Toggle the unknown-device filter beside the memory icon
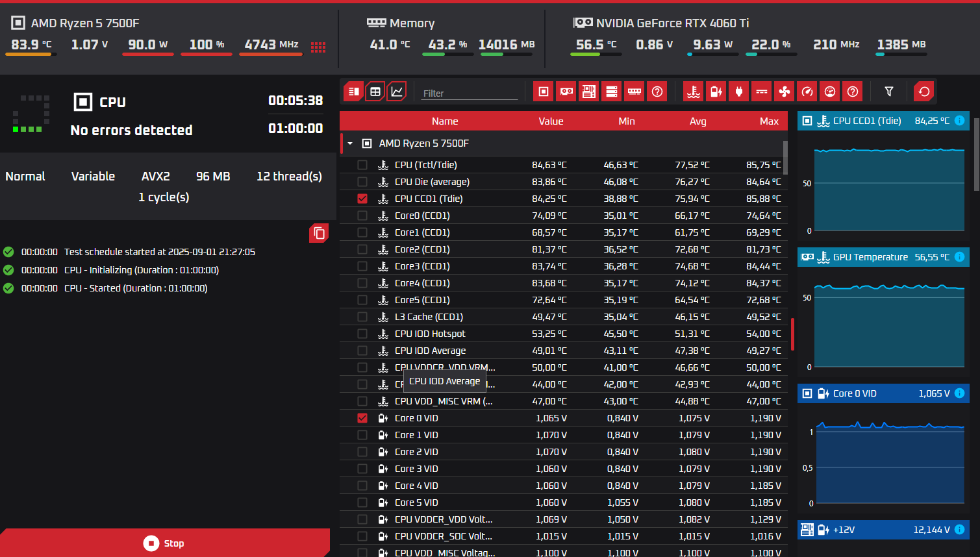 [x=657, y=92]
